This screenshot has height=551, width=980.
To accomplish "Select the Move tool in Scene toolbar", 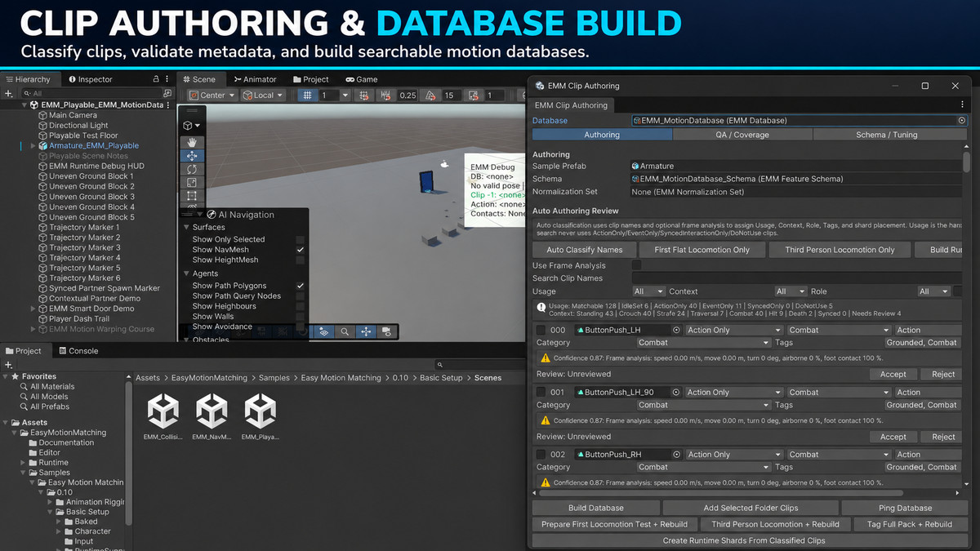I will [192, 156].
